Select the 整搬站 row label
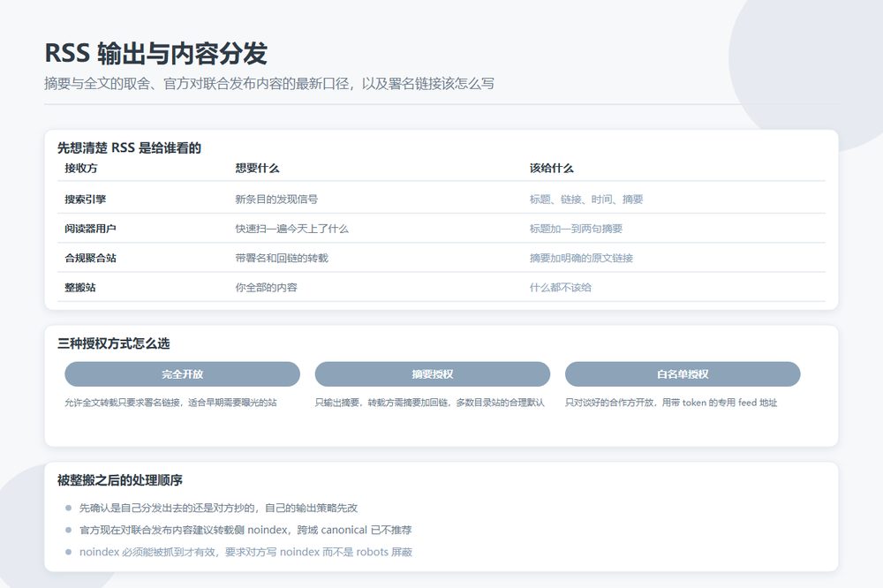Image resolution: width=883 pixels, height=588 pixels. (80, 287)
